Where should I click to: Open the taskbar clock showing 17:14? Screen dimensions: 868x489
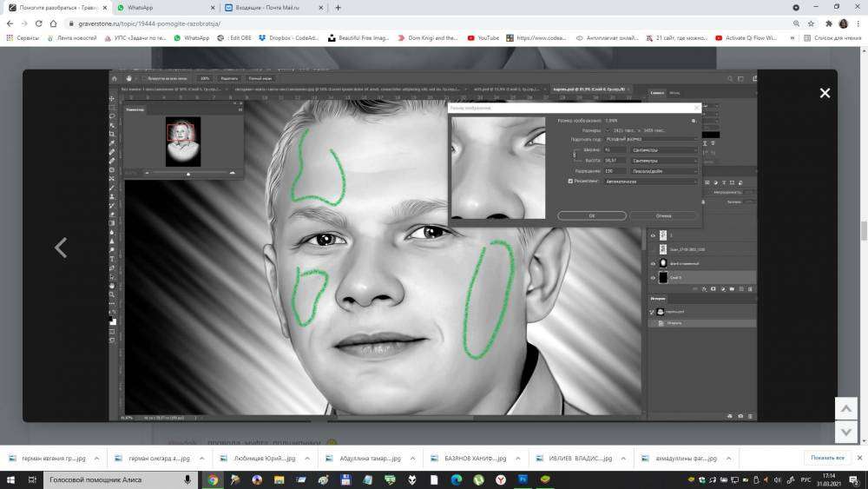tap(829, 479)
